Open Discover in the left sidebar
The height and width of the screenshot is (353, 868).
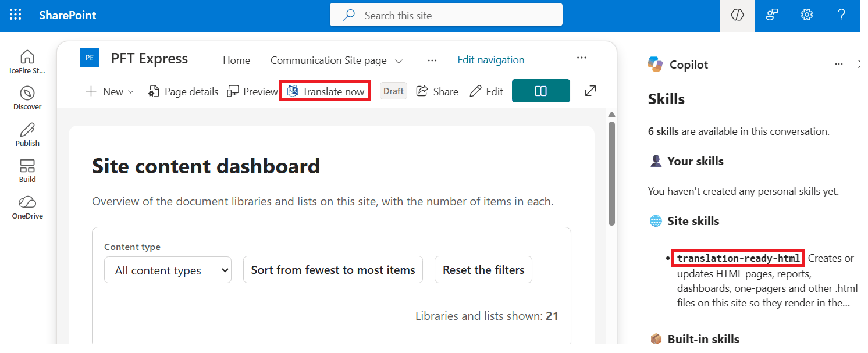[x=27, y=98]
